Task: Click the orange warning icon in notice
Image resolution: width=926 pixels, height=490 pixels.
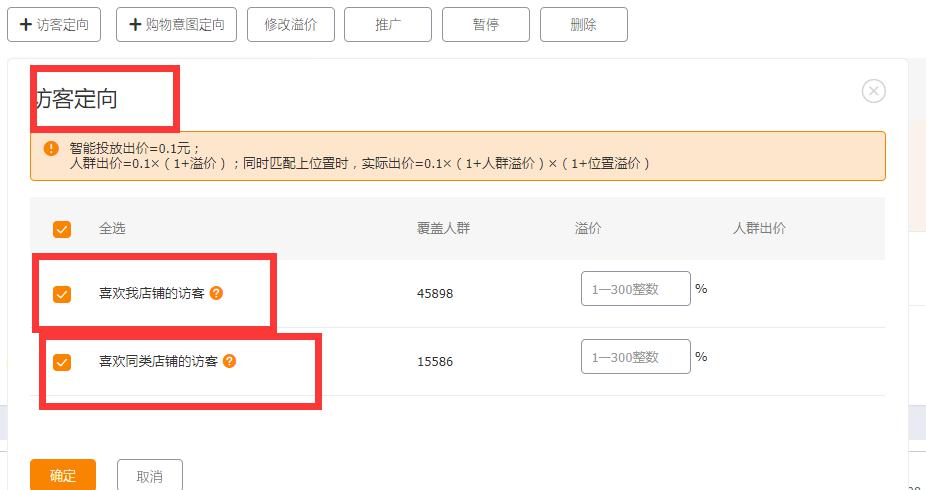Action: coord(51,148)
